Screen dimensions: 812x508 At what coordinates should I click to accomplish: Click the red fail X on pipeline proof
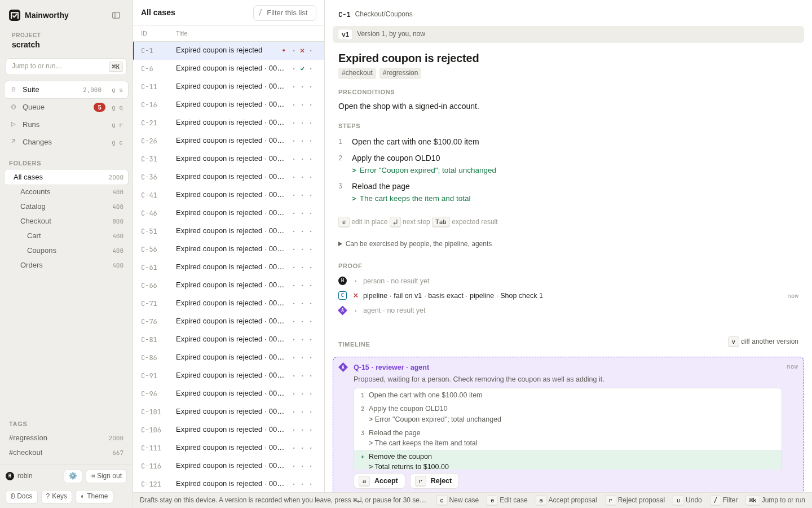pyautogui.click(x=355, y=296)
